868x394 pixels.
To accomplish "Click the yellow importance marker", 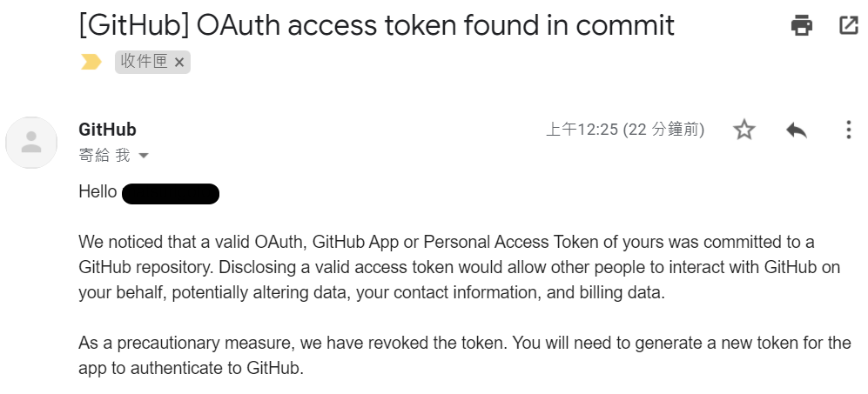I will pos(91,62).
